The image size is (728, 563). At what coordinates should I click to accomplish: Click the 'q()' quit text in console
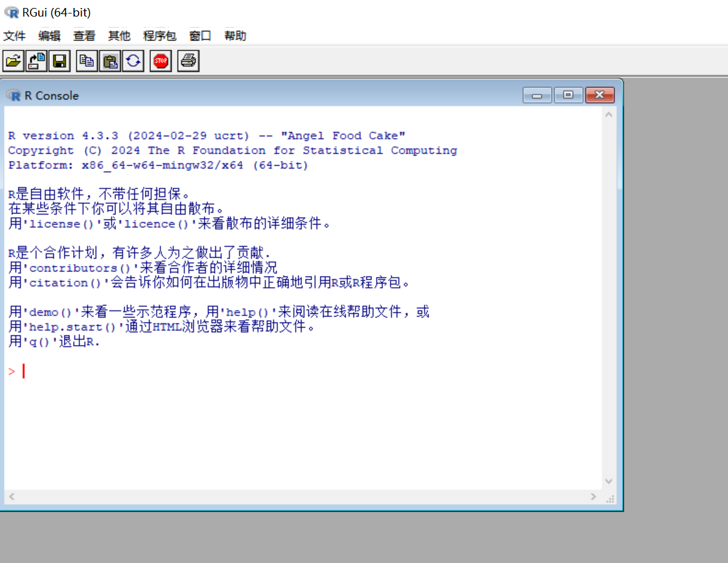click(x=39, y=342)
